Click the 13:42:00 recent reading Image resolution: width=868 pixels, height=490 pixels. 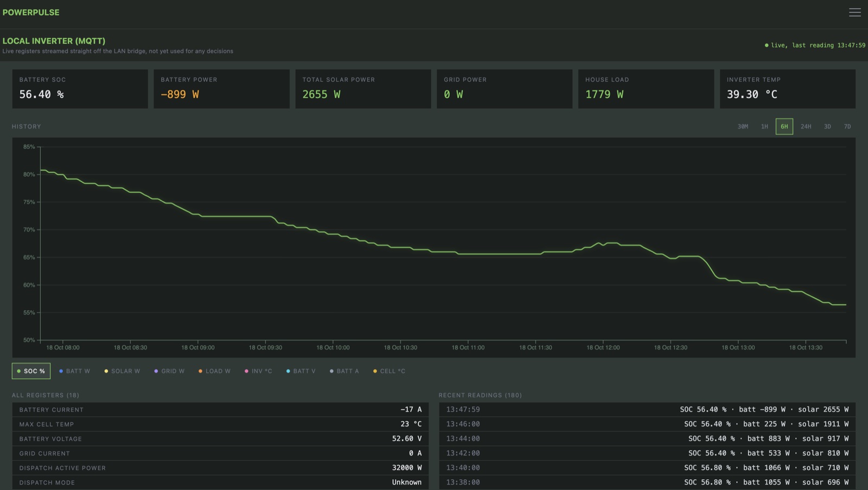click(647, 453)
